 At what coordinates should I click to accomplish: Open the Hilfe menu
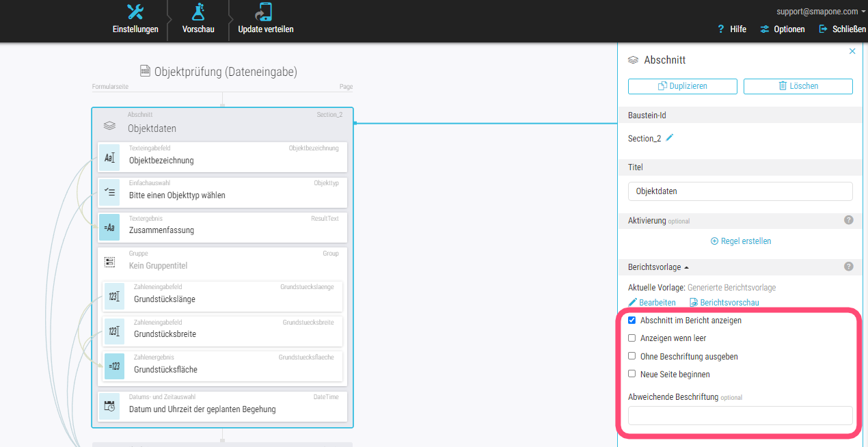(x=731, y=29)
